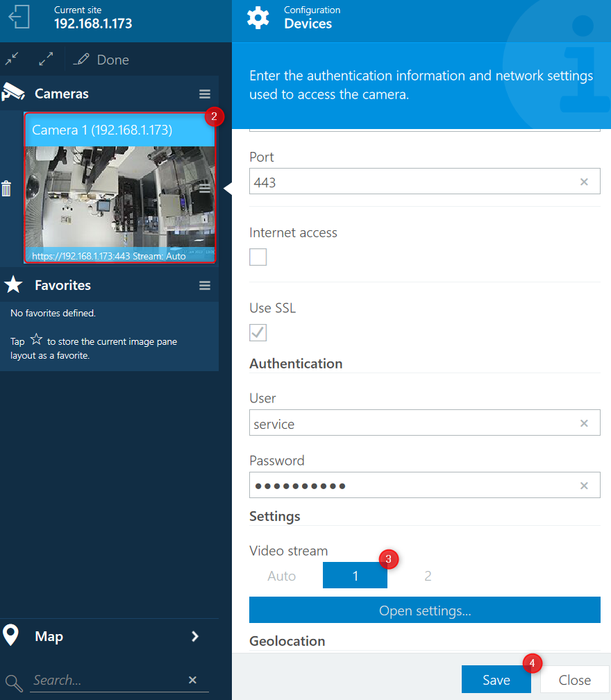Click the Current site 192.168.1.173 label
Viewport: 611px width, 700px height.
click(x=93, y=18)
